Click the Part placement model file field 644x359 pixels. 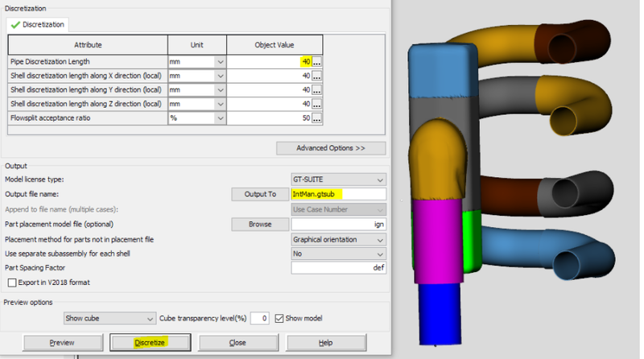coord(338,225)
